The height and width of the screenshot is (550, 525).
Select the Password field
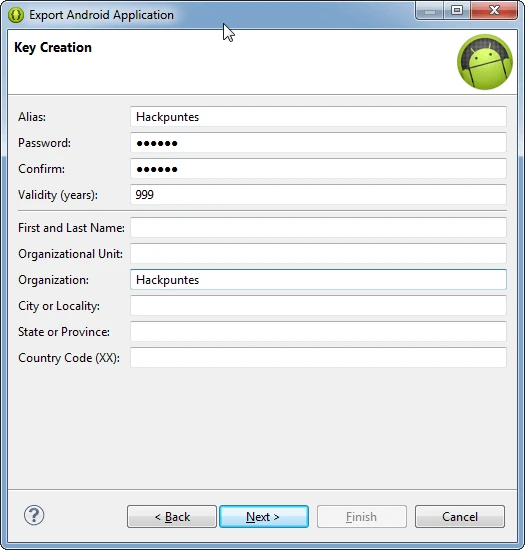tap(318, 142)
